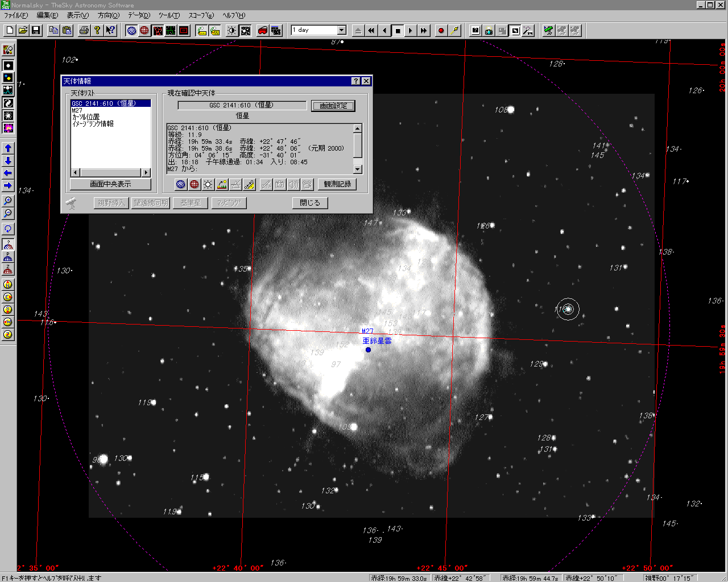Viewport: 728px width, 582px height.
Task: Toggle the galaxy spiral display icon in sidebar
Action: pos(8,103)
